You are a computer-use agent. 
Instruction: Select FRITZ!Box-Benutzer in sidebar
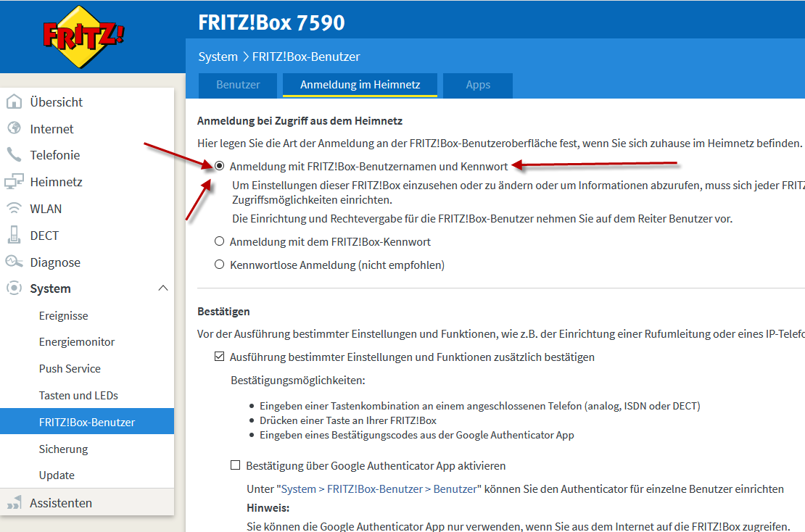tap(87, 422)
